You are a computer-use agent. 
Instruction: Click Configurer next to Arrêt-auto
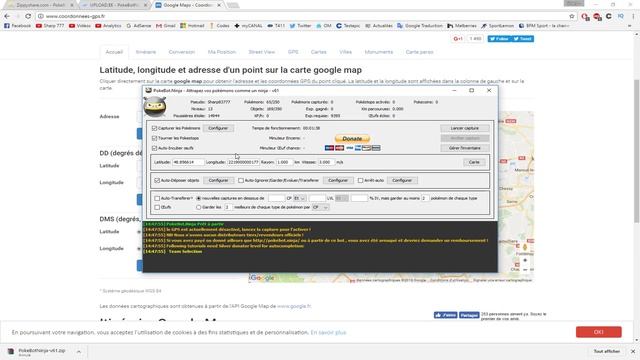point(402,180)
